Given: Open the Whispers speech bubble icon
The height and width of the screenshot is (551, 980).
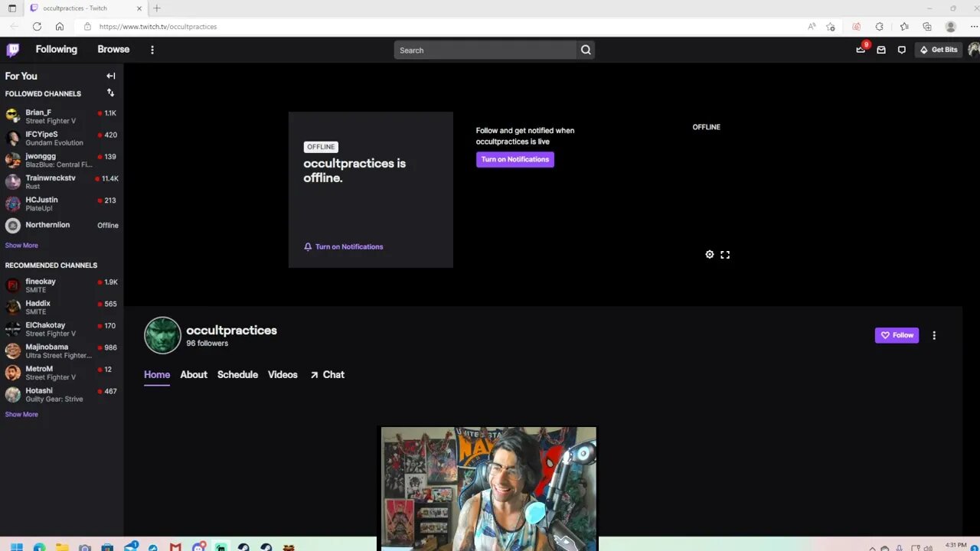Looking at the screenshot, I should (x=902, y=50).
